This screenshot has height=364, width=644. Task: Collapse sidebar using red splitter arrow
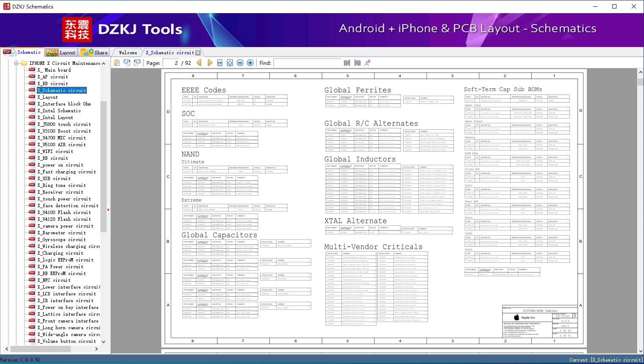(108, 209)
